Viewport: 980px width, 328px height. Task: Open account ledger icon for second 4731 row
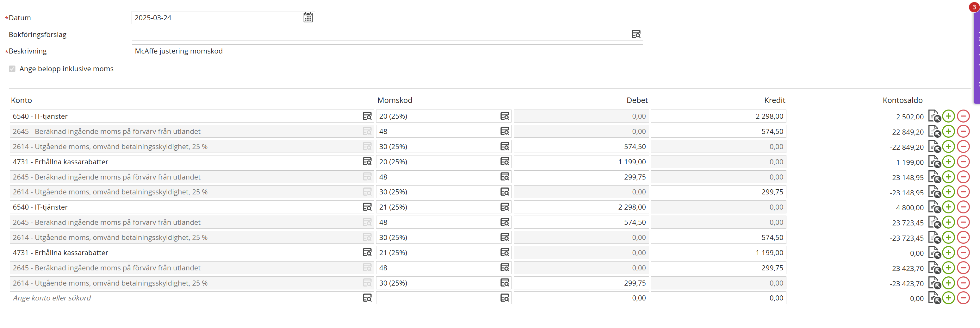pos(934,253)
